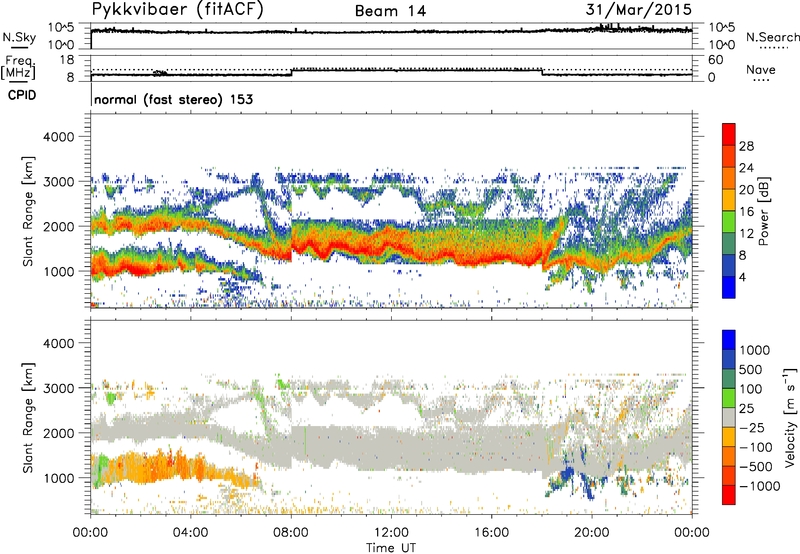Click Slant Range label of velocity panel

28,418
